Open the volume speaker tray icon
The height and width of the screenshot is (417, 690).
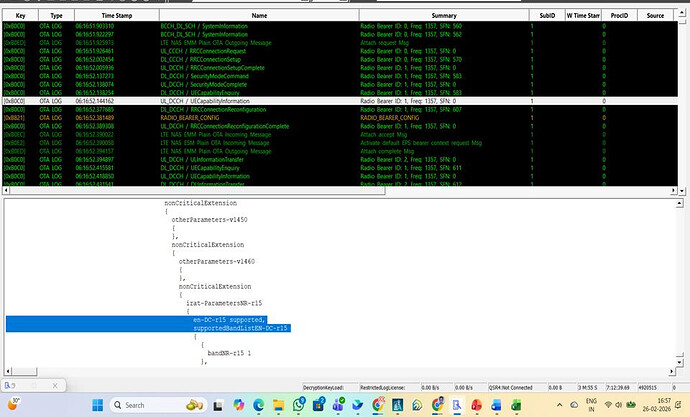click(x=618, y=405)
